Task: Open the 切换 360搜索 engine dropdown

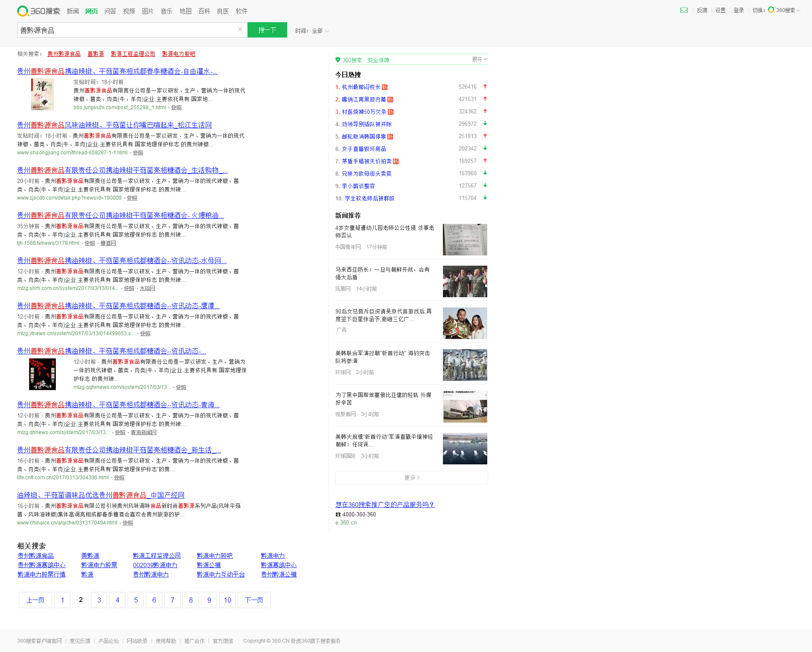Action: [783, 10]
